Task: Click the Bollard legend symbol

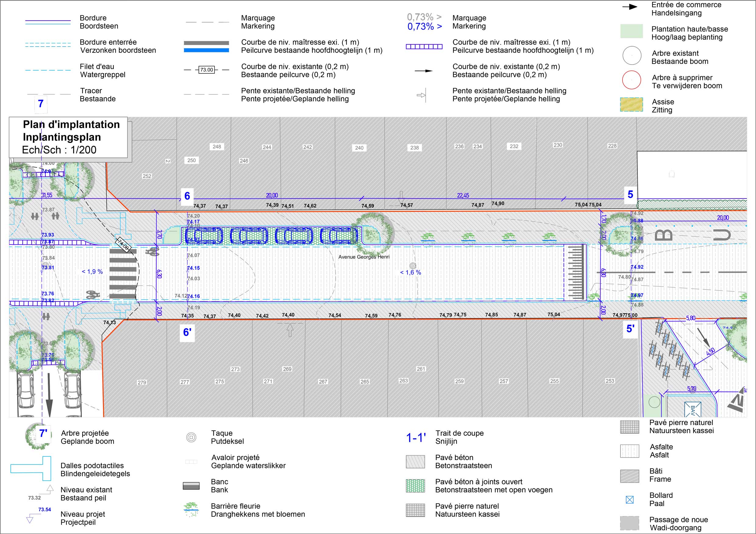Action: [629, 500]
